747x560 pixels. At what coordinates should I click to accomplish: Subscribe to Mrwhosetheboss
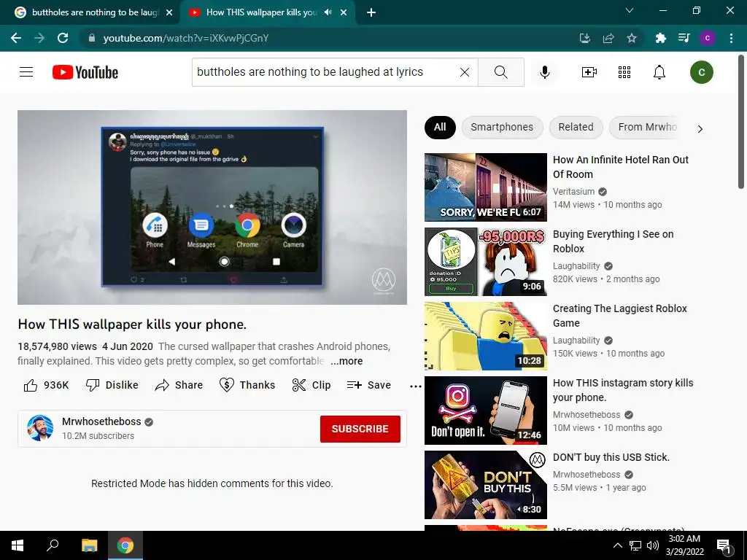click(360, 429)
